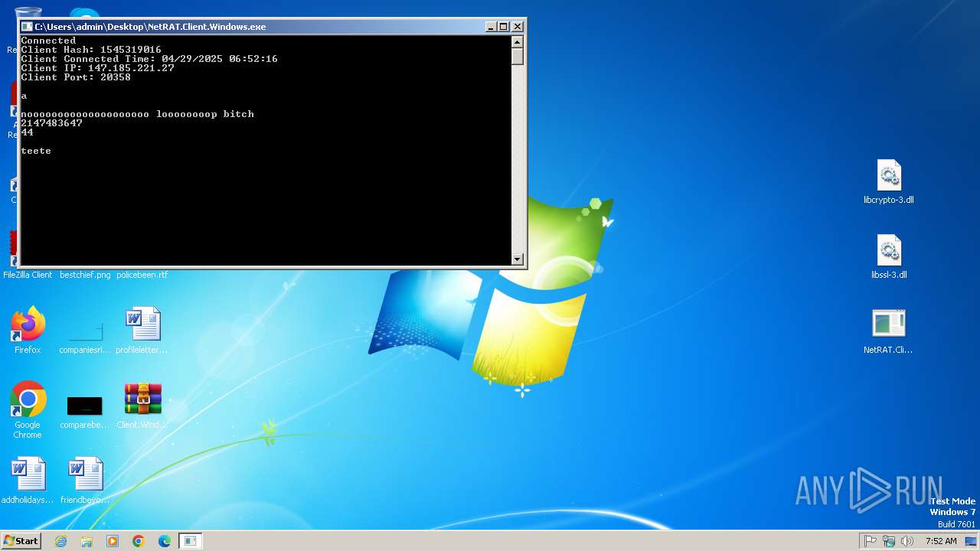Click the console scrollbar down arrow
Image resolution: width=980 pixels, height=551 pixels.
pyautogui.click(x=518, y=259)
